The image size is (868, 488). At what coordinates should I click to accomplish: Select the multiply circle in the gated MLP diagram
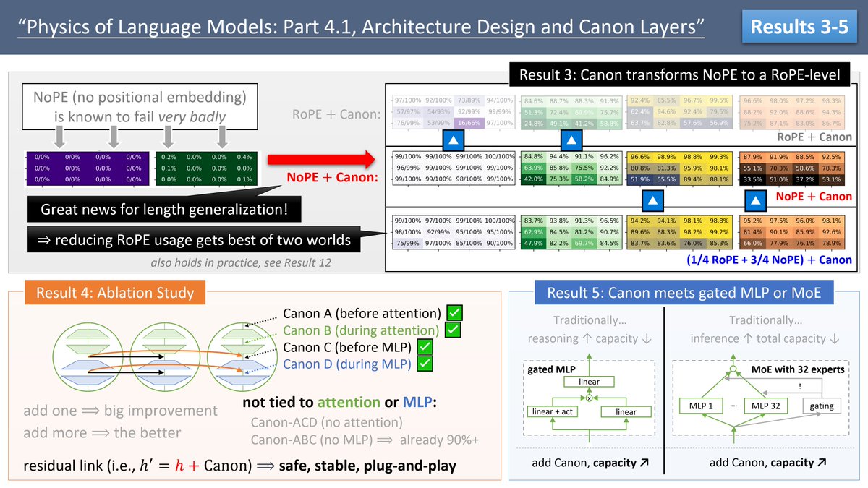point(588,398)
